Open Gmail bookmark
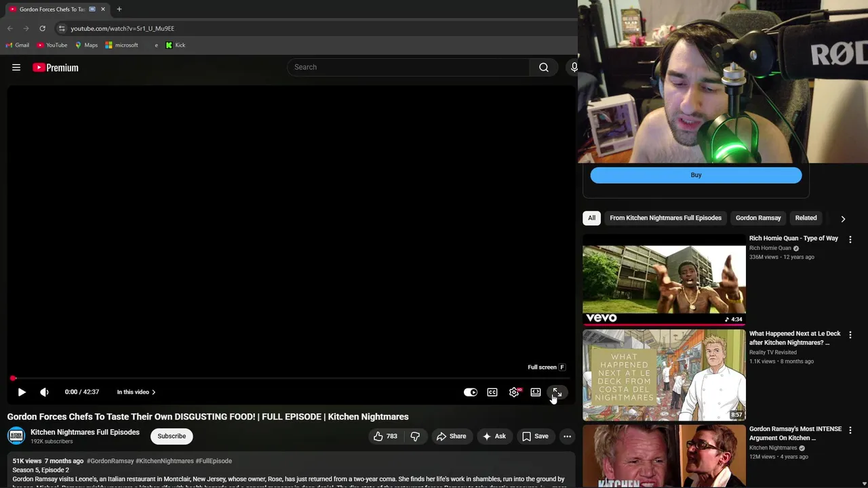The width and height of the screenshot is (868, 488). [x=18, y=45]
